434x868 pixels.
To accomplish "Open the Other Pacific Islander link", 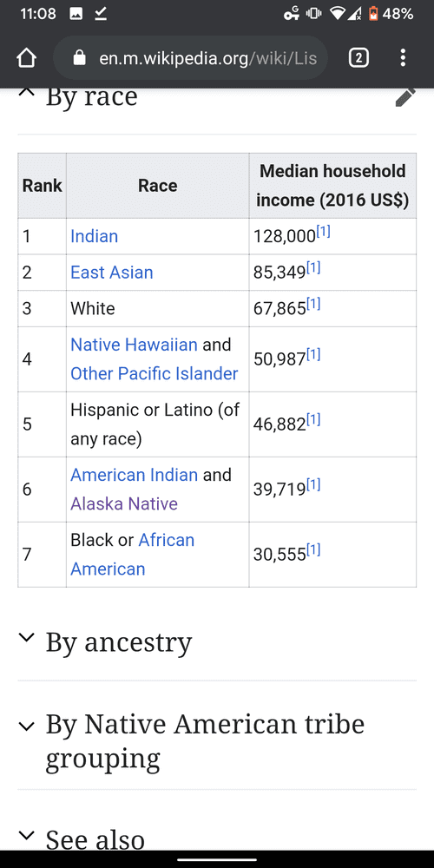I will tap(155, 373).
